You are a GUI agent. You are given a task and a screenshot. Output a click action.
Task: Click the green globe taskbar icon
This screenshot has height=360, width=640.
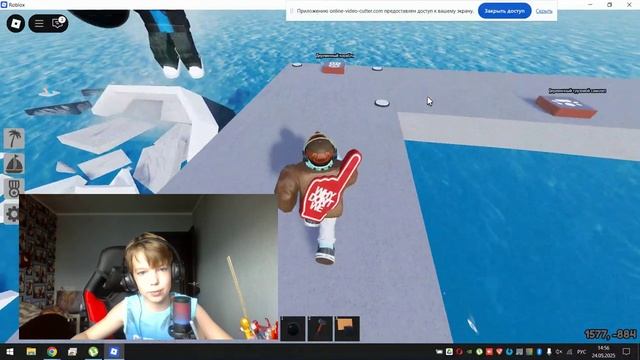93,352
